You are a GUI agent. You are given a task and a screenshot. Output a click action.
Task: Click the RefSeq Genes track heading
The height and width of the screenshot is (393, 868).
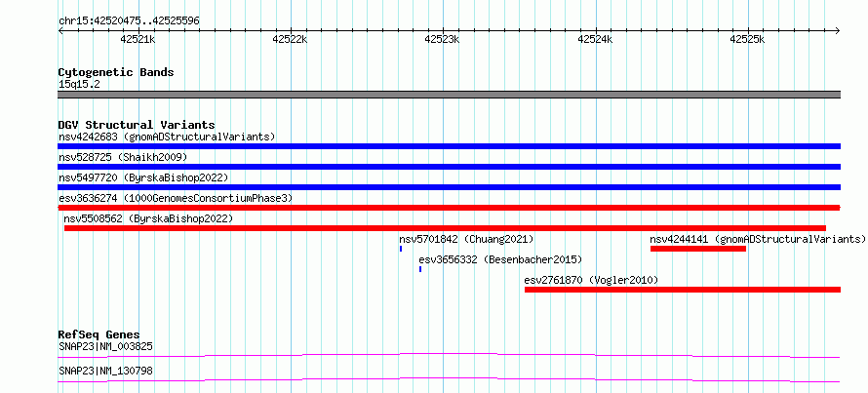tap(99, 334)
